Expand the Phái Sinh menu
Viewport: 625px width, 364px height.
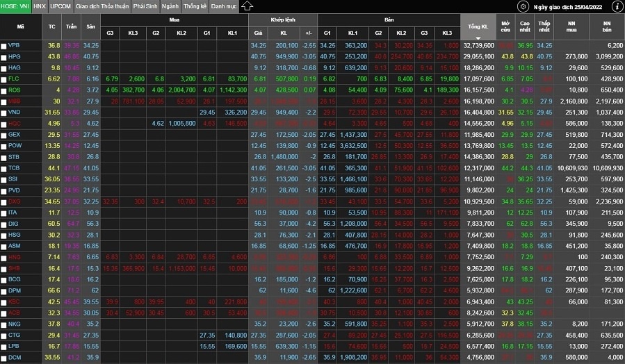click(145, 6)
